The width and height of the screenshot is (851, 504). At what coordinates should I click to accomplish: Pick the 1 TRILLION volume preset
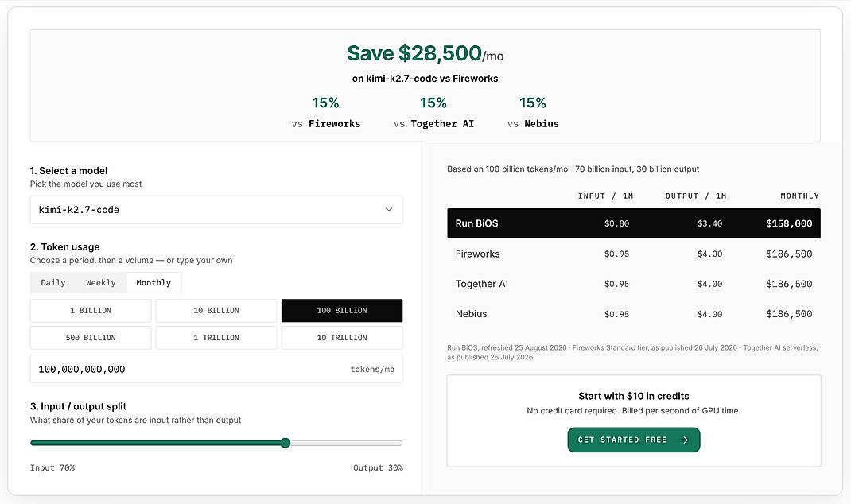[216, 337]
